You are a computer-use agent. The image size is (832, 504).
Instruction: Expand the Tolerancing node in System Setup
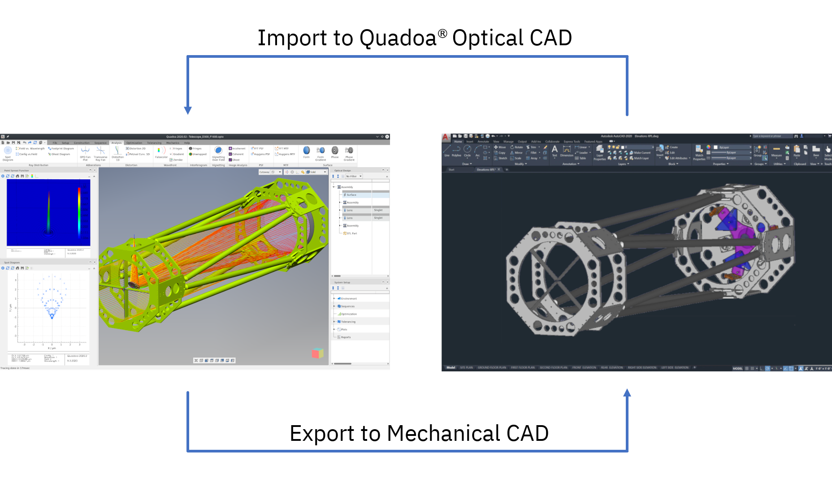[x=334, y=322]
